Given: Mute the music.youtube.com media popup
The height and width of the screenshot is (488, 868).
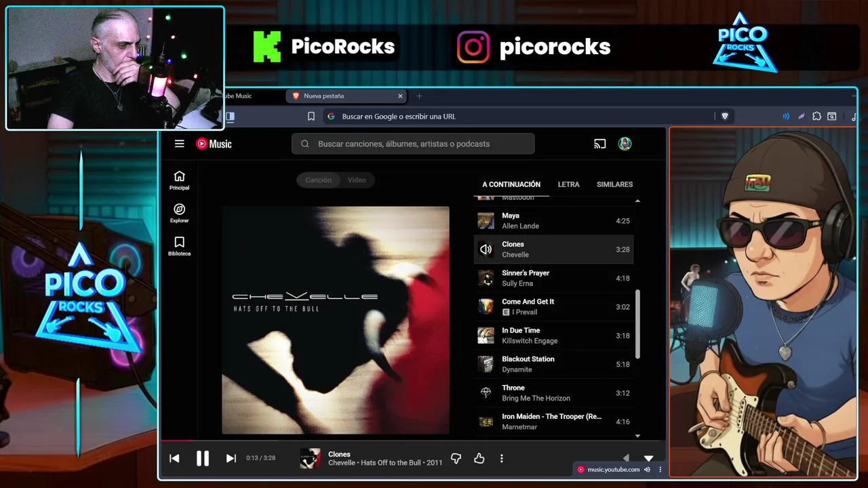Looking at the screenshot, I should pyautogui.click(x=647, y=469).
